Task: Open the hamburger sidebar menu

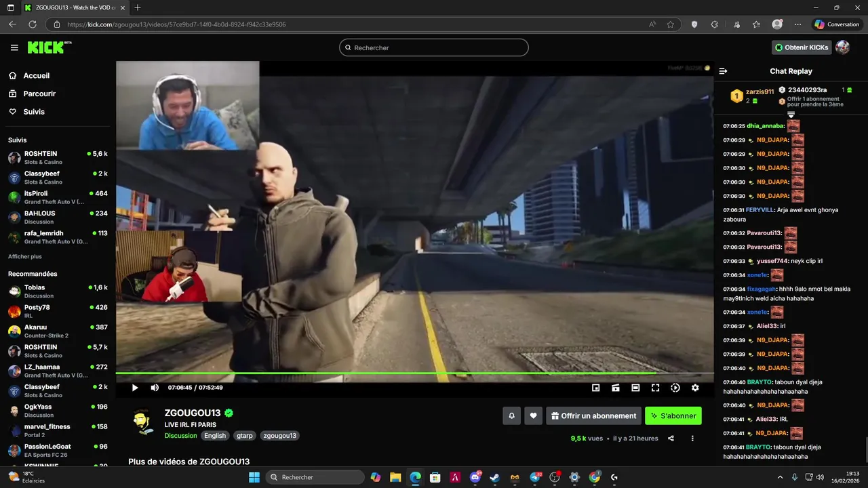Action: pyautogui.click(x=14, y=47)
